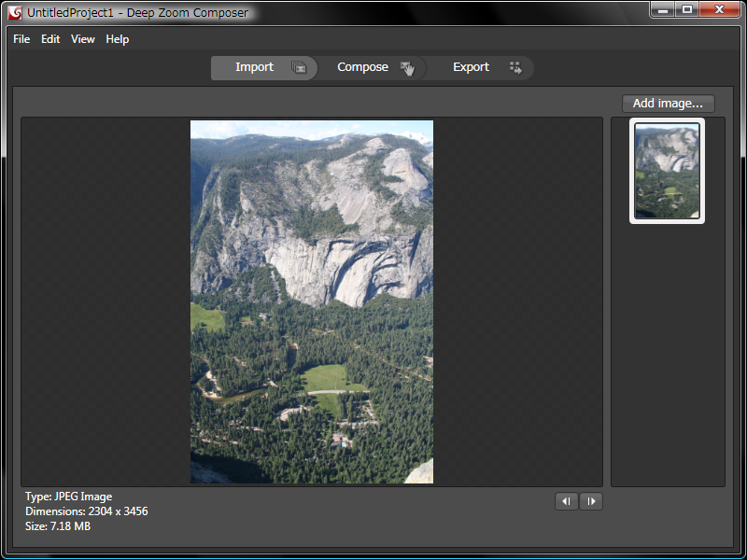Open the View menu

(83, 39)
